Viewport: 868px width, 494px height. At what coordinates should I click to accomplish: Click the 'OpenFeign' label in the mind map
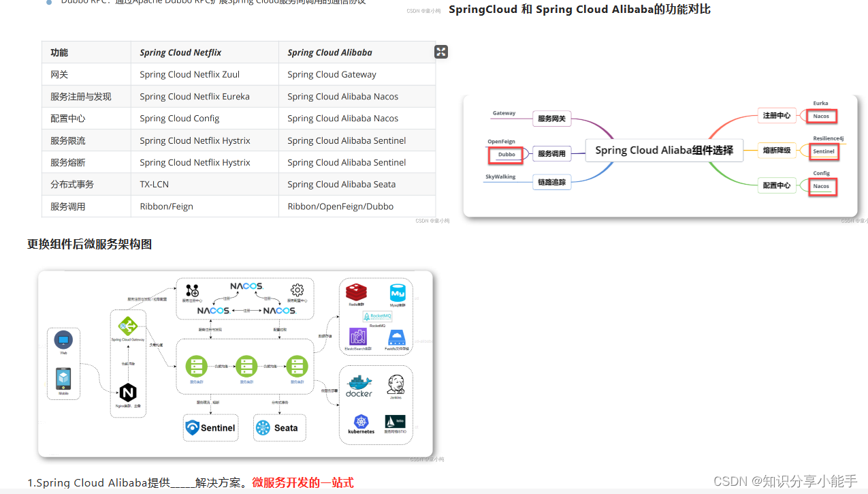click(x=501, y=142)
